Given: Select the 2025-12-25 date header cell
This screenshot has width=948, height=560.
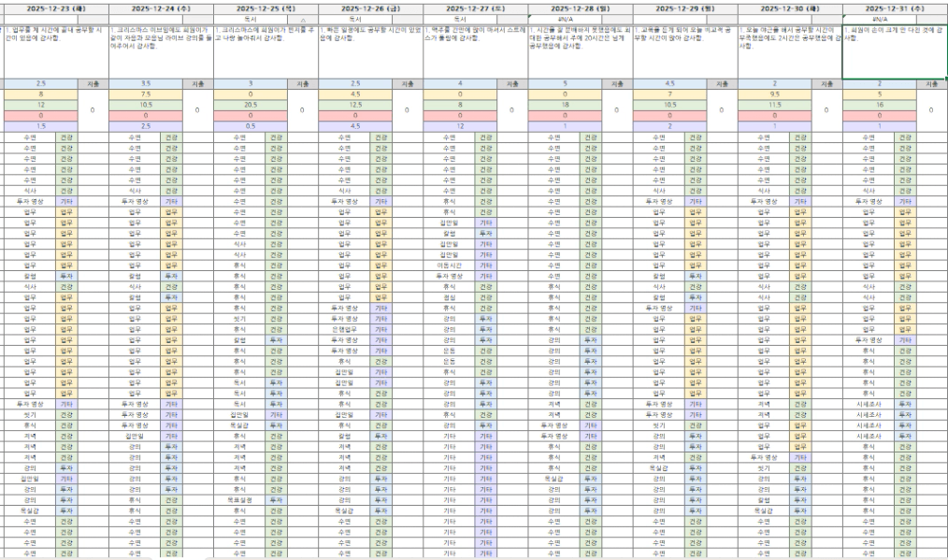Looking at the screenshot, I should 266,9.
